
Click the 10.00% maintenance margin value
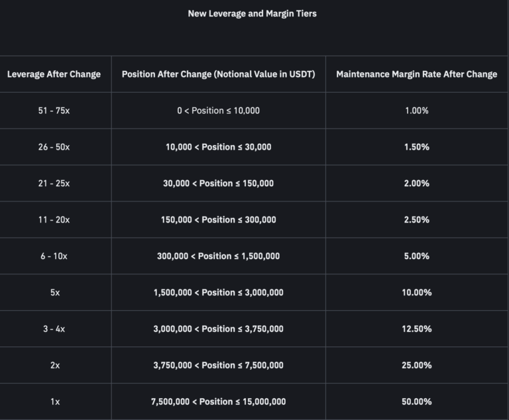pos(416,293)
